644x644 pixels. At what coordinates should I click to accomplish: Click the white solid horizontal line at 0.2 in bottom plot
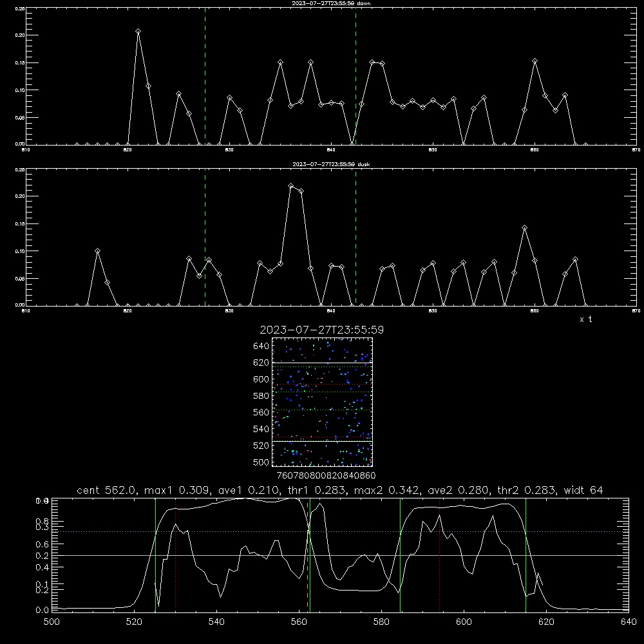click(x=340, y=555)
